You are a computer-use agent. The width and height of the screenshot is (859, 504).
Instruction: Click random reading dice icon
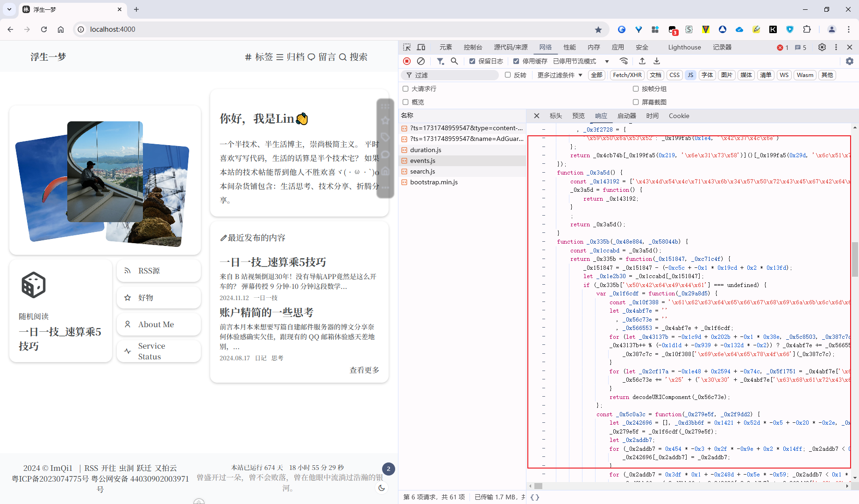pyautogui.click(x=34, y=285)
